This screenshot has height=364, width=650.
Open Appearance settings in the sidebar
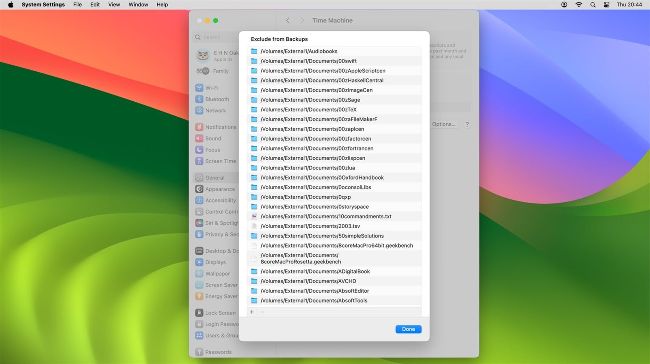coord(216,189)
